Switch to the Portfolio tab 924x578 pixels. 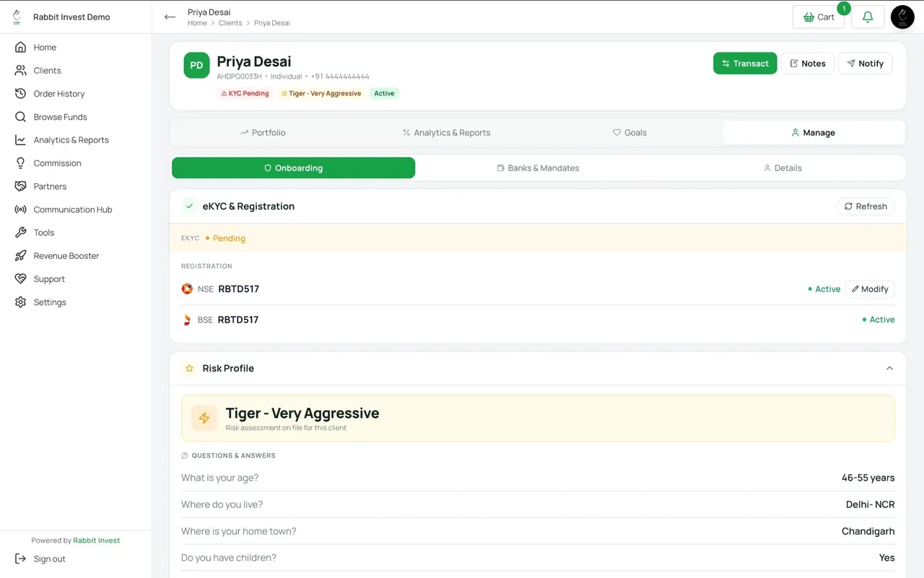click(263, 133)
